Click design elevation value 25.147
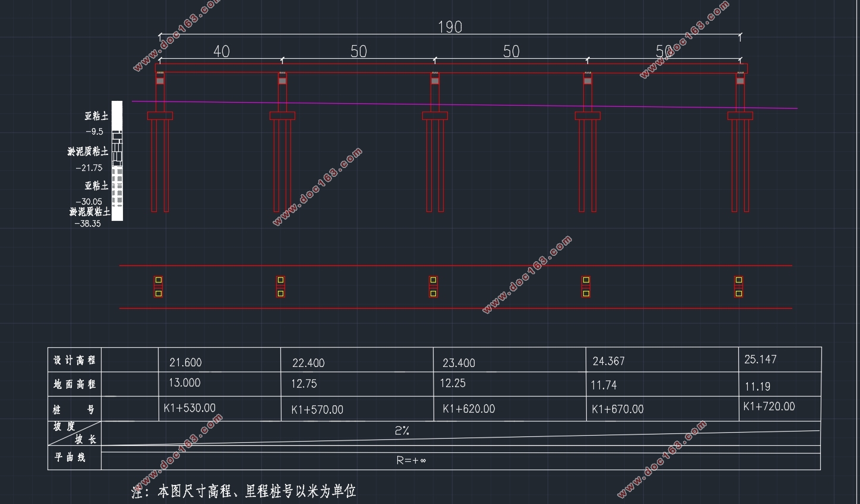Image resolution: width=860 pixels, height=504 pixels. click(760, 359)
